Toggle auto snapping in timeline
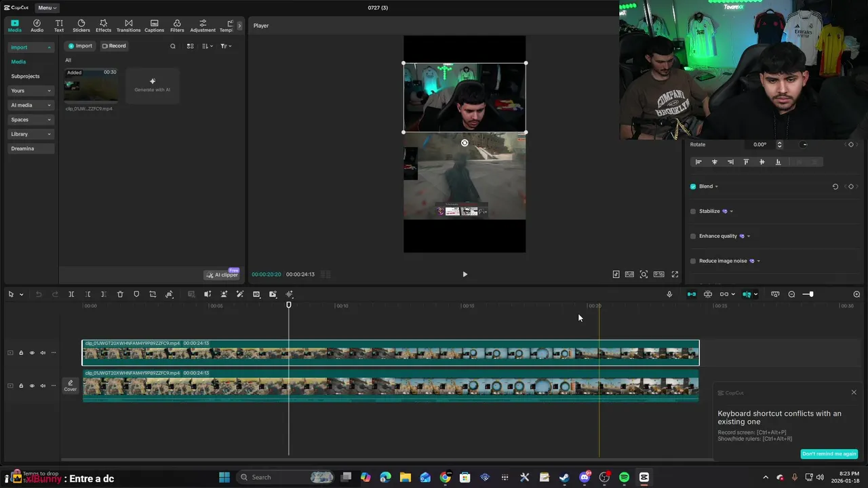868x488 pixels. 708,294
